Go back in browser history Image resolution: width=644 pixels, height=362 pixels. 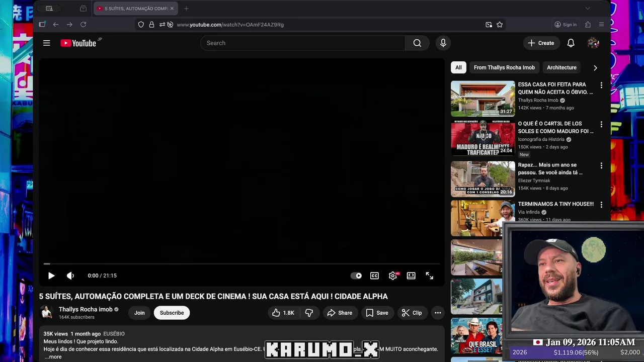56,25
